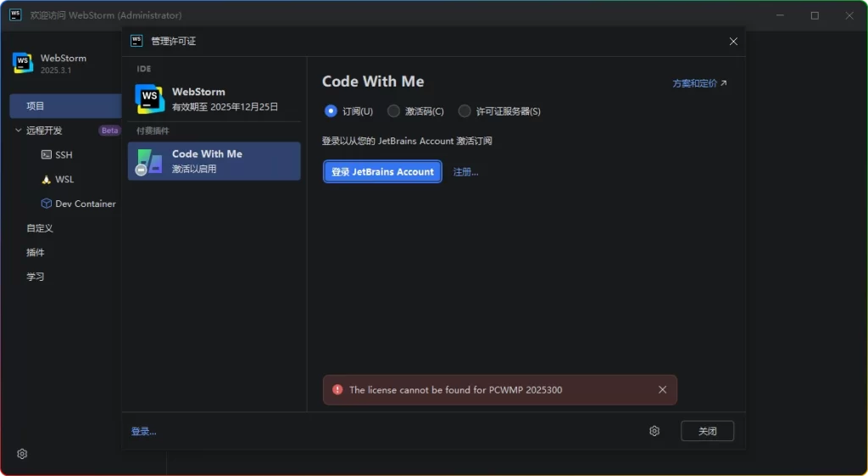Open settings gear at welcome window bottom-left
868x476 pixels.
(22, 454)
